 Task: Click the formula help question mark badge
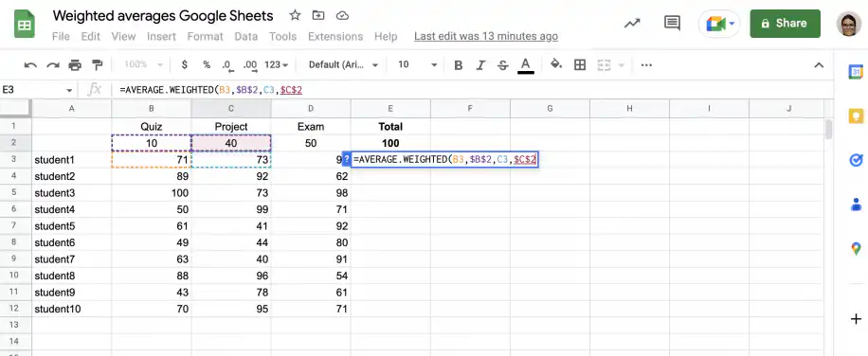(x=347, y=159)
